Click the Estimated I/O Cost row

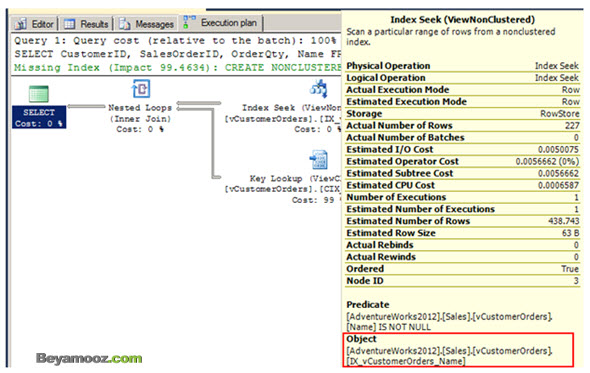(462, 149)
